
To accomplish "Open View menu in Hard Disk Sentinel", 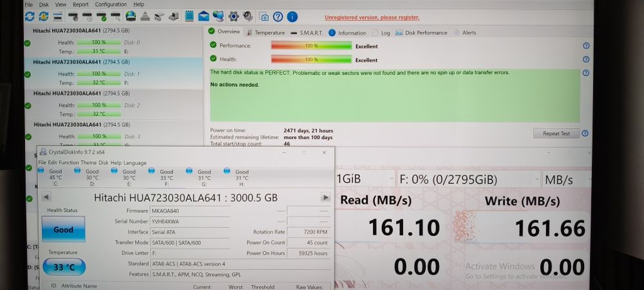I will [x=61, y=5].
